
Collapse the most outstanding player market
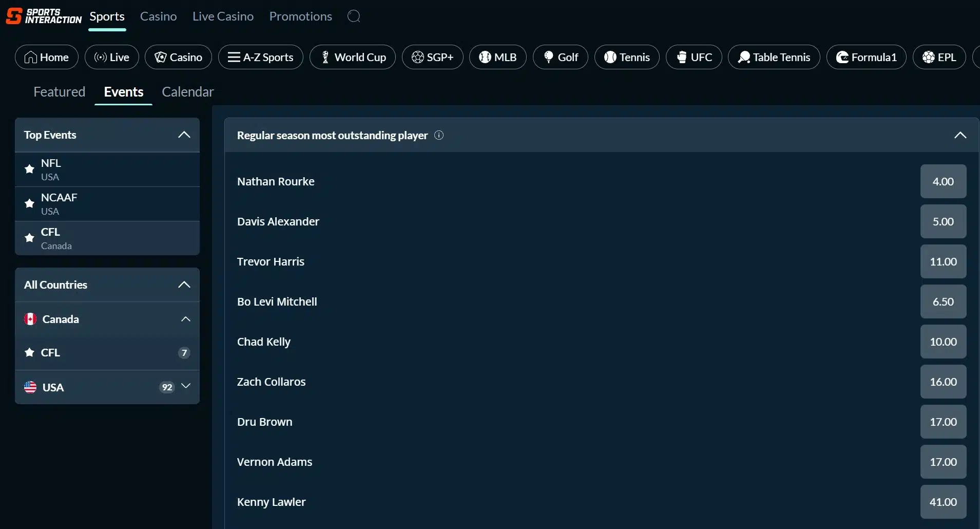pyautogui.click(x=960, y=135)
